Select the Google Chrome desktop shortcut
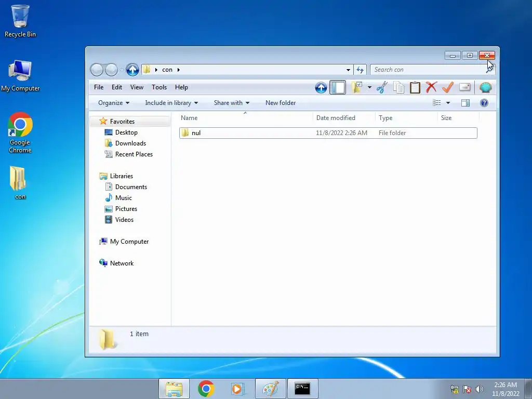Screen dimensions: 532x399 pyautogui.click(x=20, y=132)
